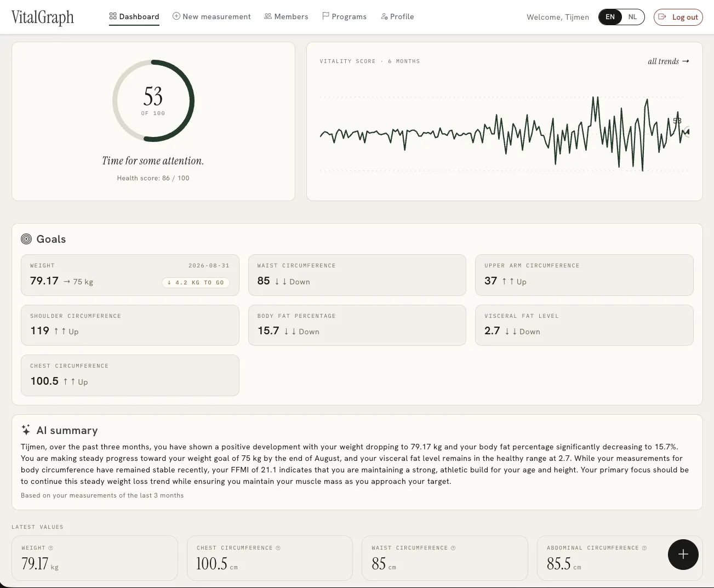Image resolution: width=714 pixels, height=588 pixels.
Task: Click the Goals target icon
Action: point(26,239)
